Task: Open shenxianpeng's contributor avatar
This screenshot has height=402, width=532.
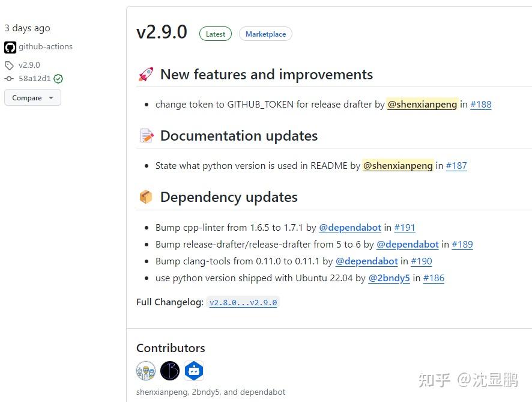Action: [146, 371]
